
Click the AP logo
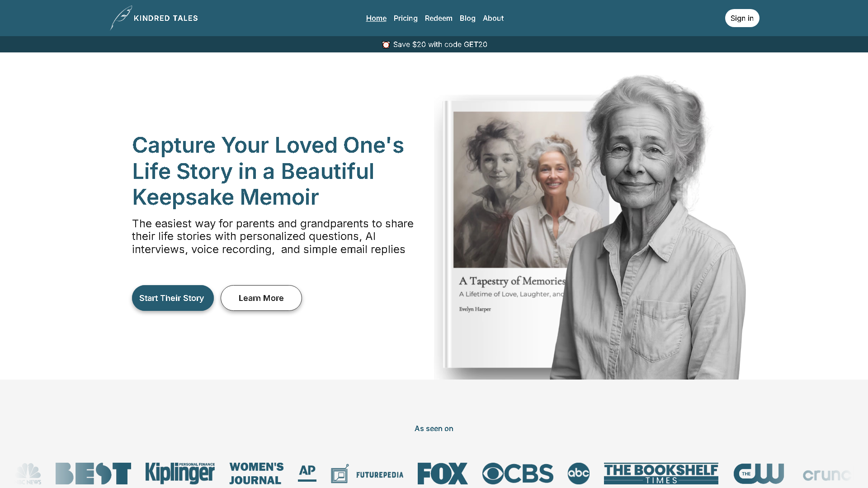307,472
